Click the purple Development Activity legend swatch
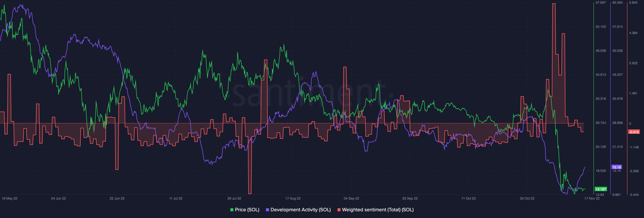Viewport: 644px width, 218px height. (267, 210)
